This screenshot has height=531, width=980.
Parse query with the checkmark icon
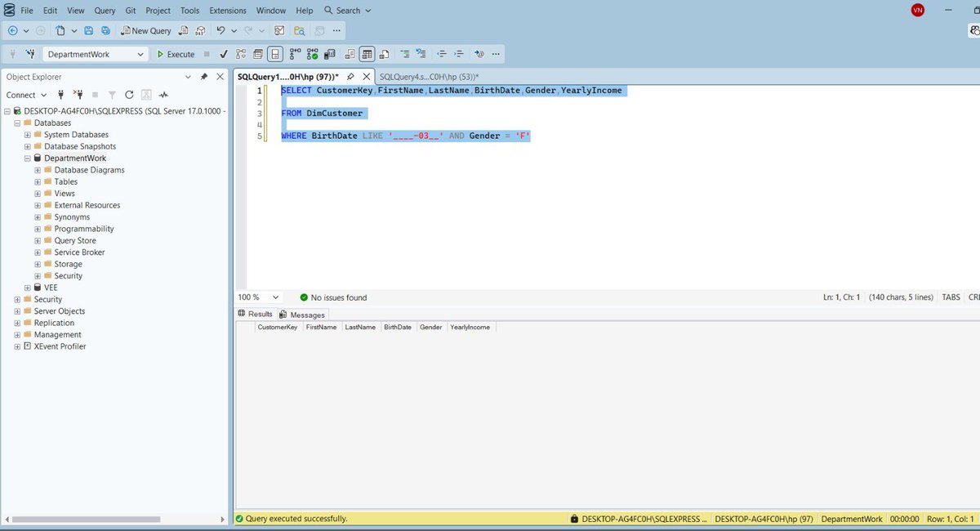223,55
